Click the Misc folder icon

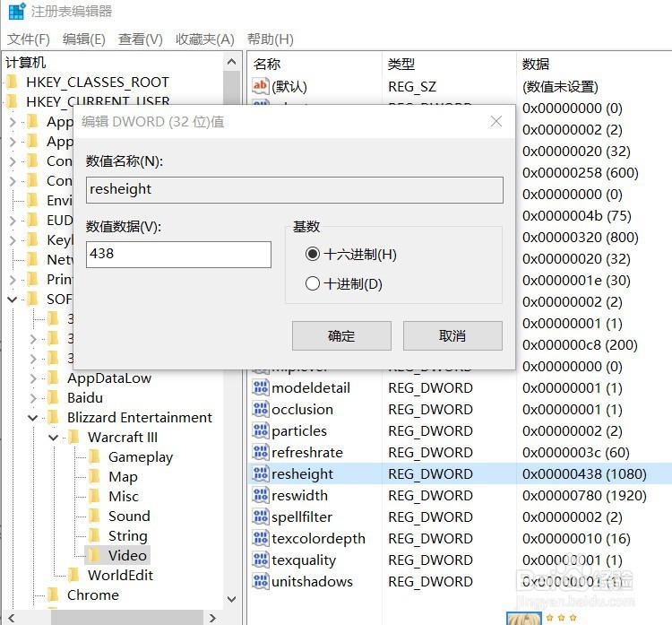[x=94, y=496]
